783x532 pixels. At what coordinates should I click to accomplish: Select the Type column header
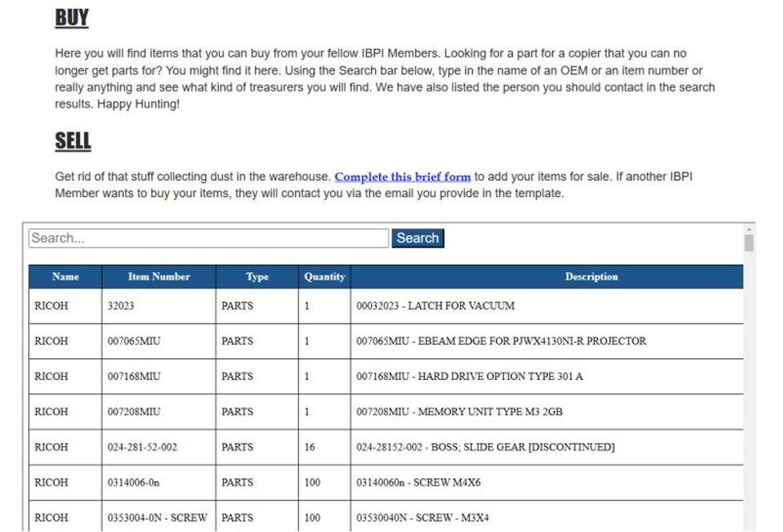[x=257, y=276]
